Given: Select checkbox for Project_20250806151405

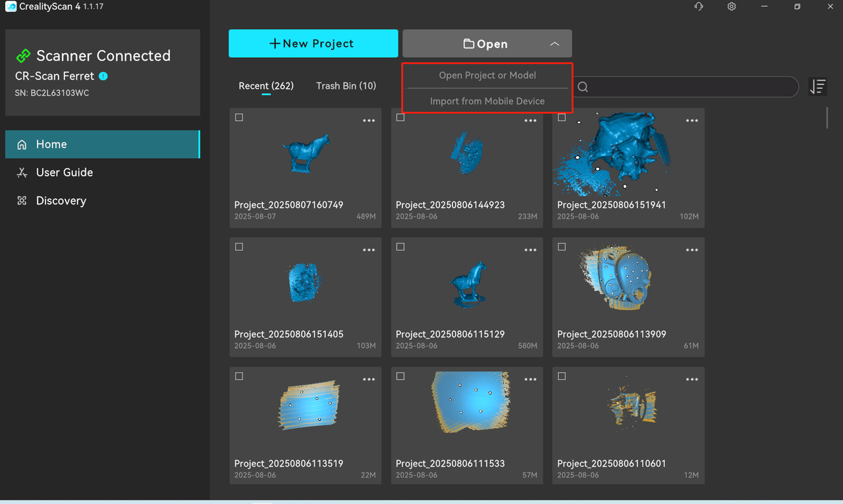Looking at the screenshot, I should 239,247.
